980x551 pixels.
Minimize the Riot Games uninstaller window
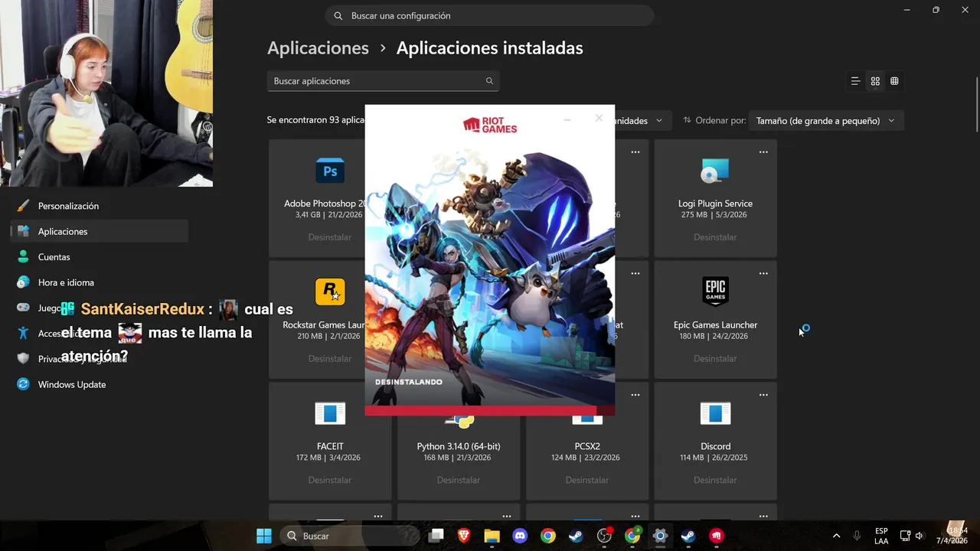click(567, 119)
